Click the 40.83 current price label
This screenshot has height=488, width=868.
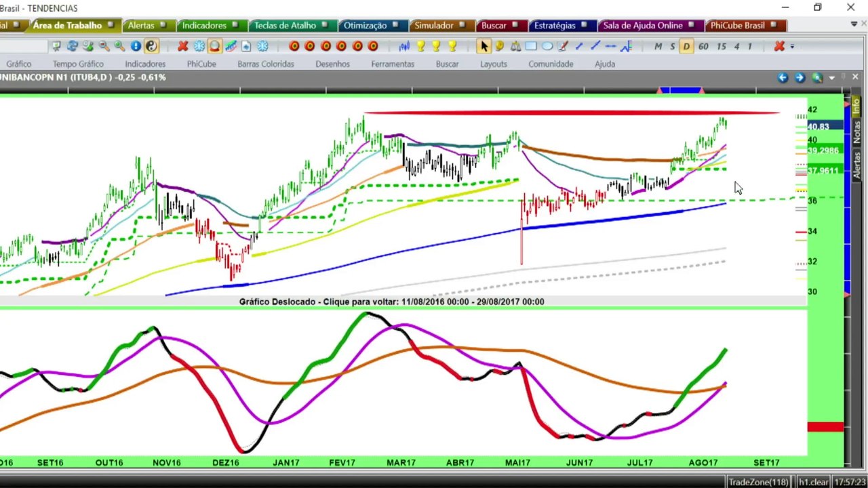[824, 126]
